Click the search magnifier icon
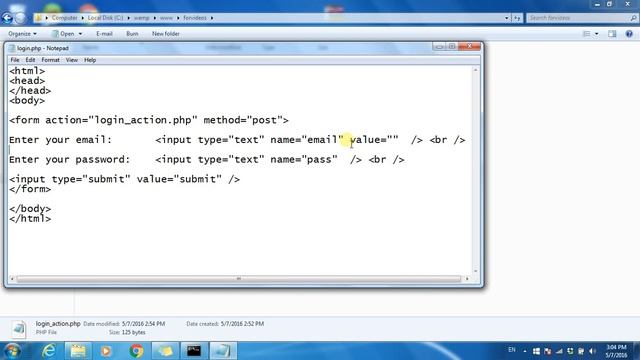Image resolution: width=640 pixels, height=360 pixels. [633, 18]
